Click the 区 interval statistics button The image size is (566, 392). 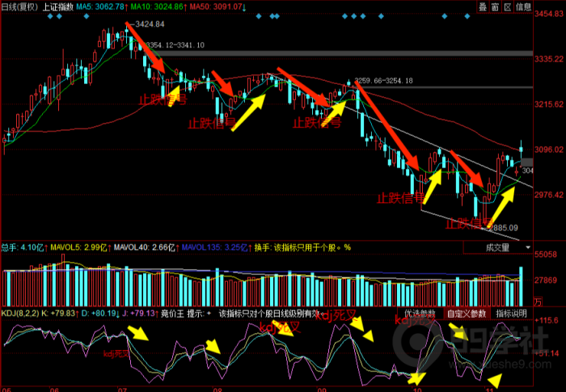[507, 6]
